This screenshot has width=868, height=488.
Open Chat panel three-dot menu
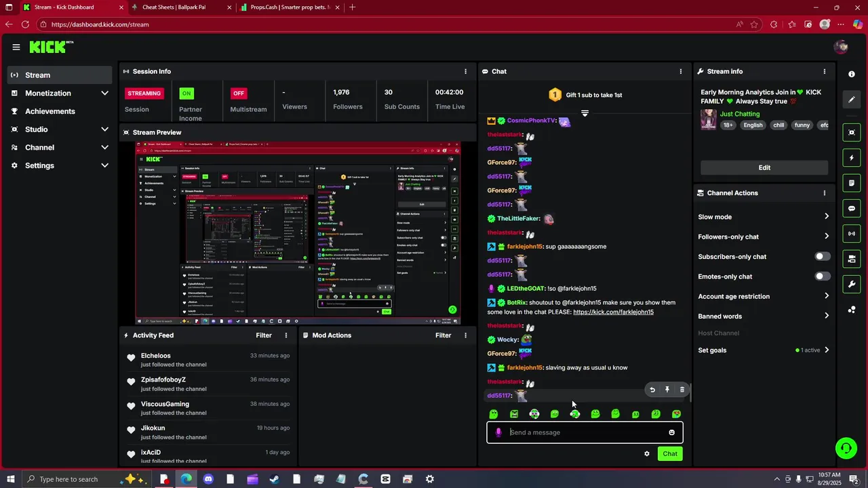681,71
